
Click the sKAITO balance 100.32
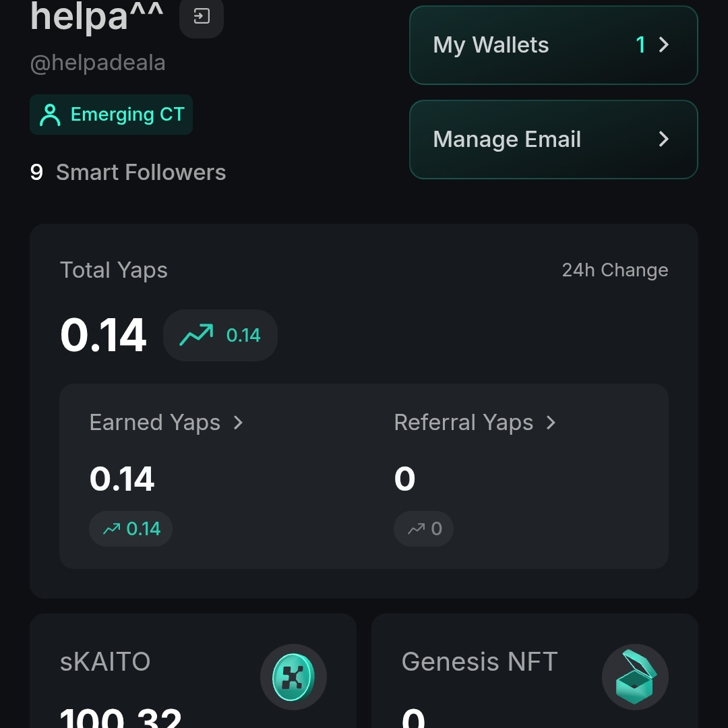[118, 717]
